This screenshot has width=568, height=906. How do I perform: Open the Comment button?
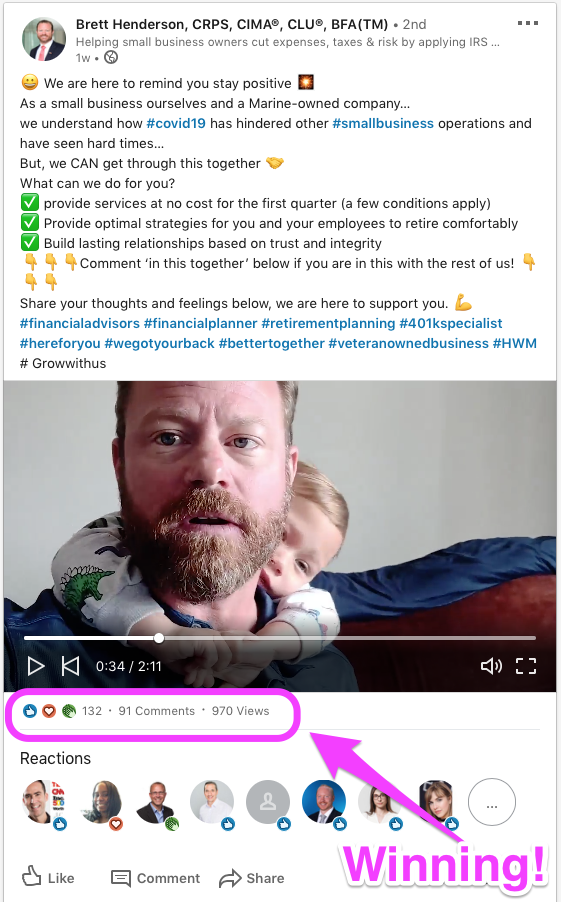point(155,878)
